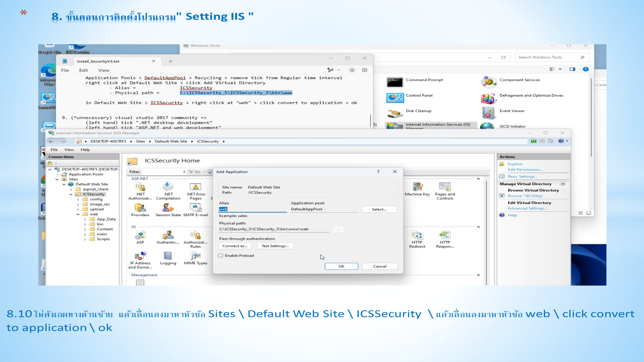Expand the App_Data folder tree node
The image size is (644, 362).
click(85, 219)
